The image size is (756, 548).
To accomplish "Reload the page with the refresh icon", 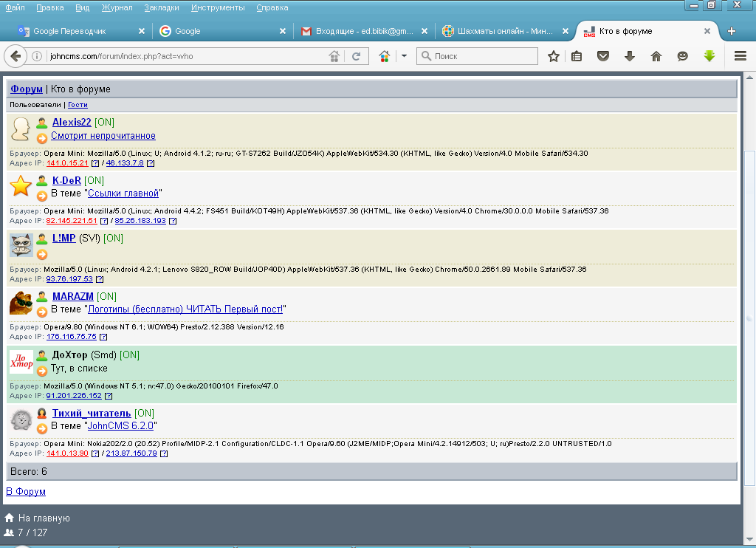I will [357, 56].
